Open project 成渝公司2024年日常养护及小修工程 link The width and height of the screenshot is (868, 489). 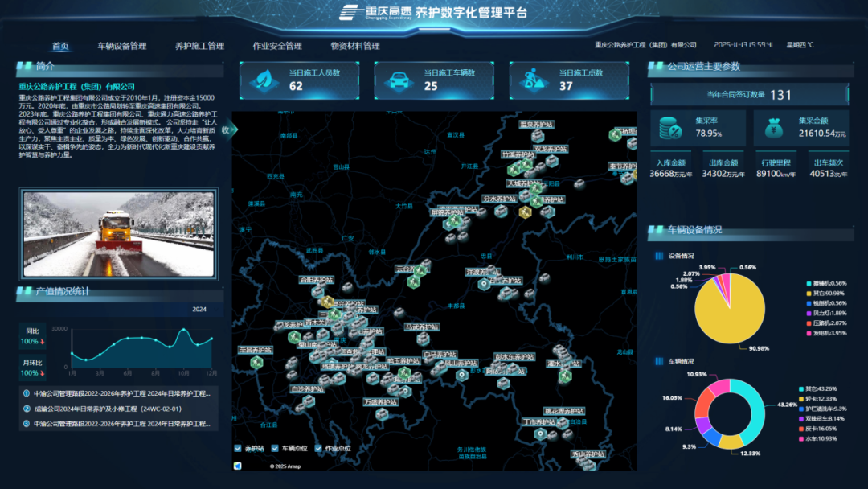click(108, 409)
